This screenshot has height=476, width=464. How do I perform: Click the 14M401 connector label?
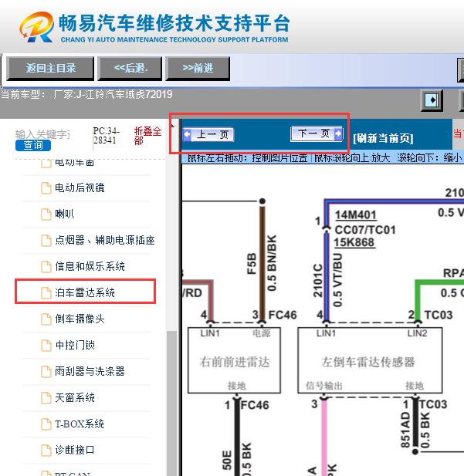click(355, 215)
